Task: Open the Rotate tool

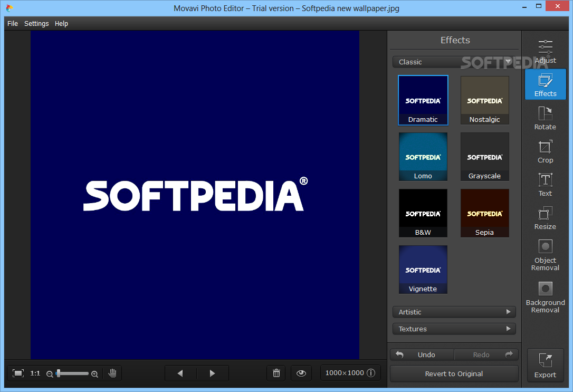Action: 545,118
